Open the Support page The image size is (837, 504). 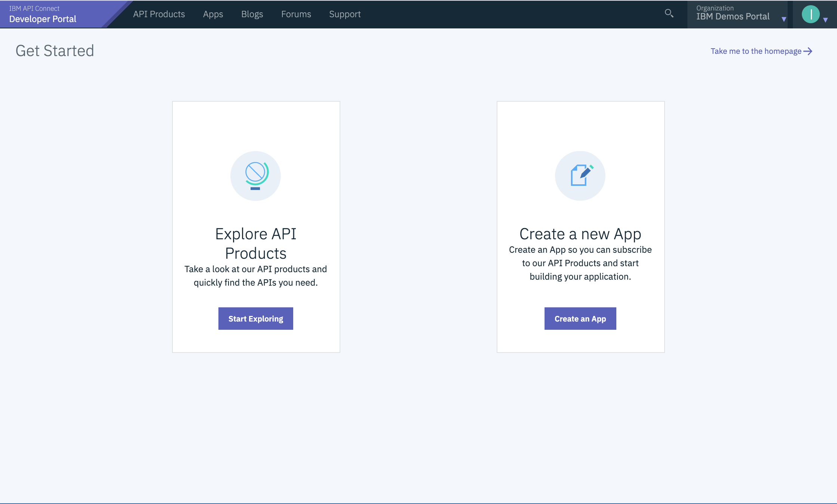[x=344, y=14]
